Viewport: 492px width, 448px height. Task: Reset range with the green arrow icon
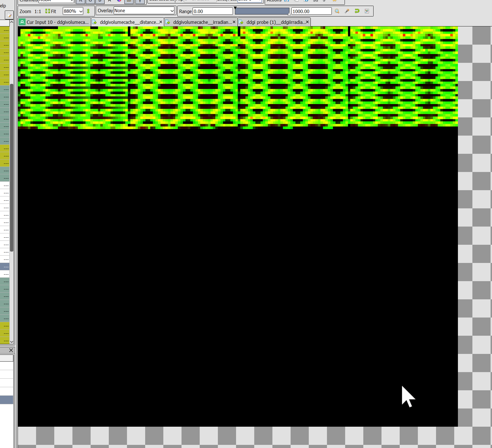coord(357,11)
